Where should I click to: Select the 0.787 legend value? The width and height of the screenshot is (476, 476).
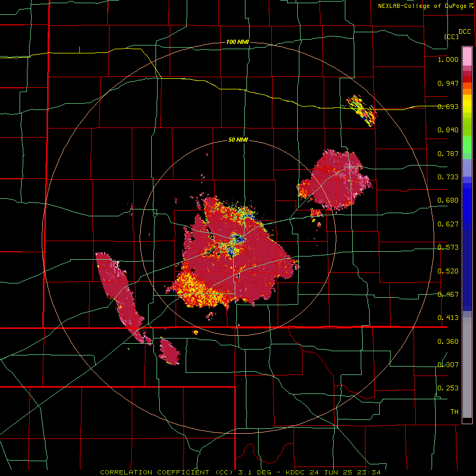(448, 153)
